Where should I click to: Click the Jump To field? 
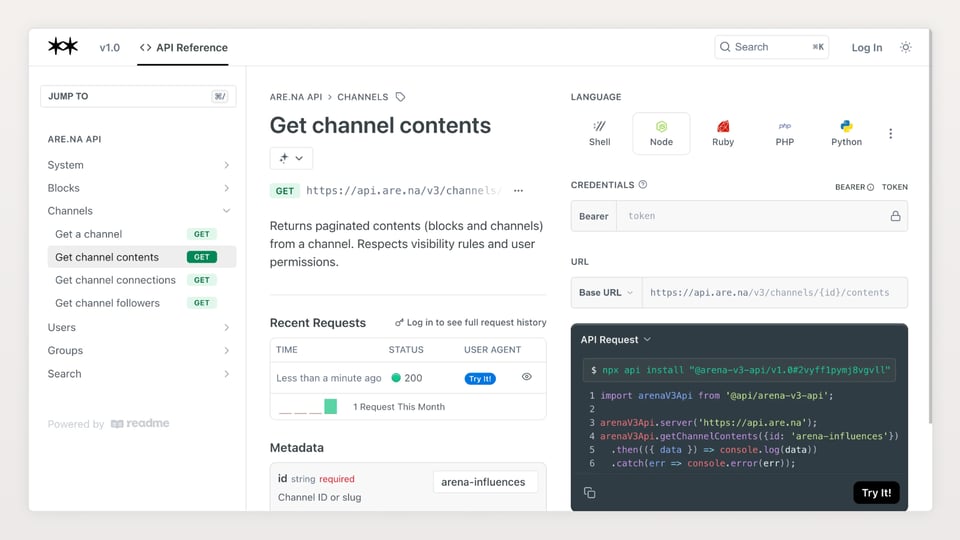(138, 96)
